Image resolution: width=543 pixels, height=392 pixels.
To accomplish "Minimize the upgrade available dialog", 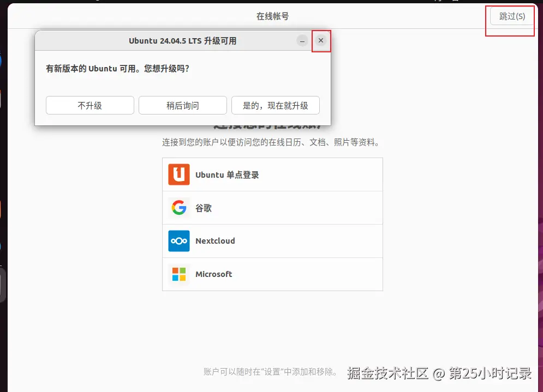I will (x=302, y=41).
